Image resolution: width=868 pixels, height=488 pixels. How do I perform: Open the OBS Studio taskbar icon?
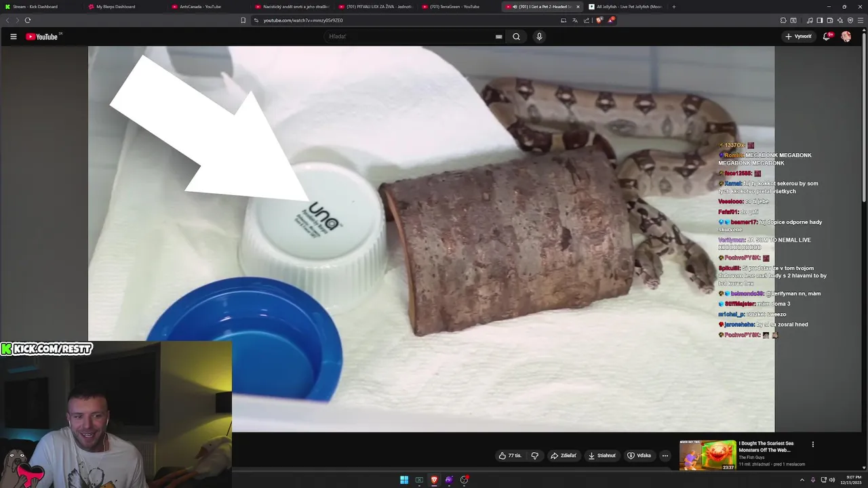tap(464, 480)
